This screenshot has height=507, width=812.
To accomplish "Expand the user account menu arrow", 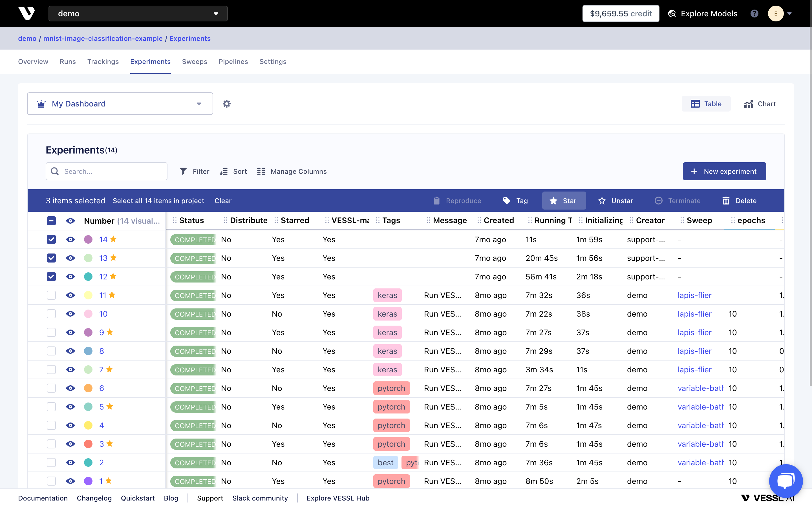I will (789, 14).
